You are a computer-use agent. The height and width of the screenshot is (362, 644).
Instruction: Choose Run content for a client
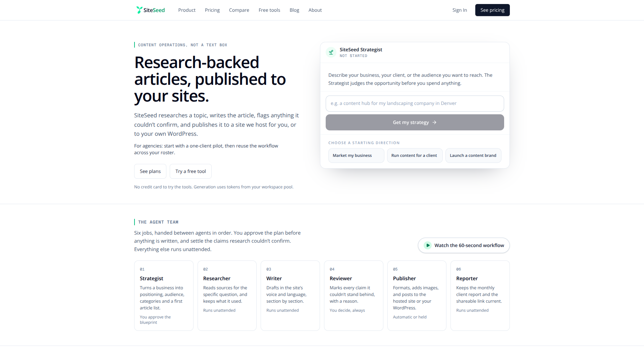tap(415, 156)
